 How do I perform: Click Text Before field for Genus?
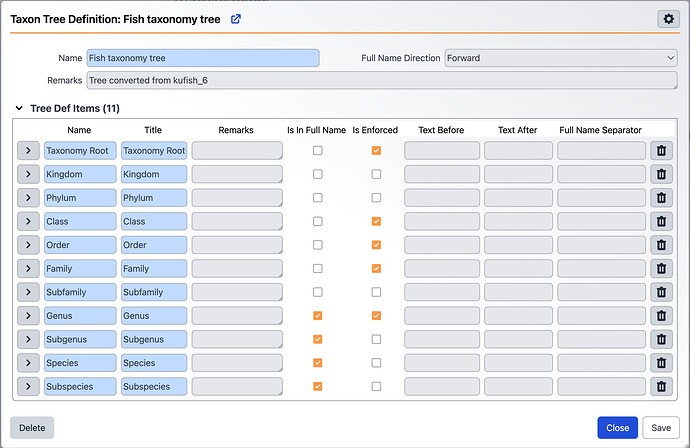pyautogui.click(x=442, y=316)
